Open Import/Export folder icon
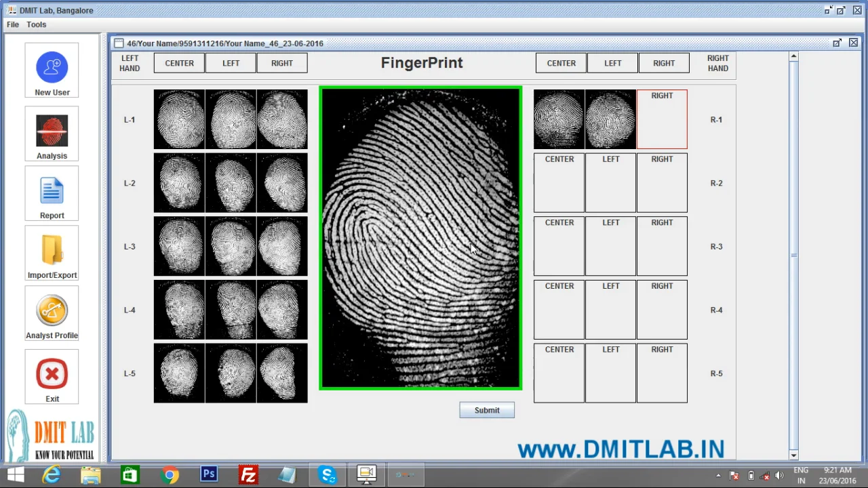 click(52, 252)
